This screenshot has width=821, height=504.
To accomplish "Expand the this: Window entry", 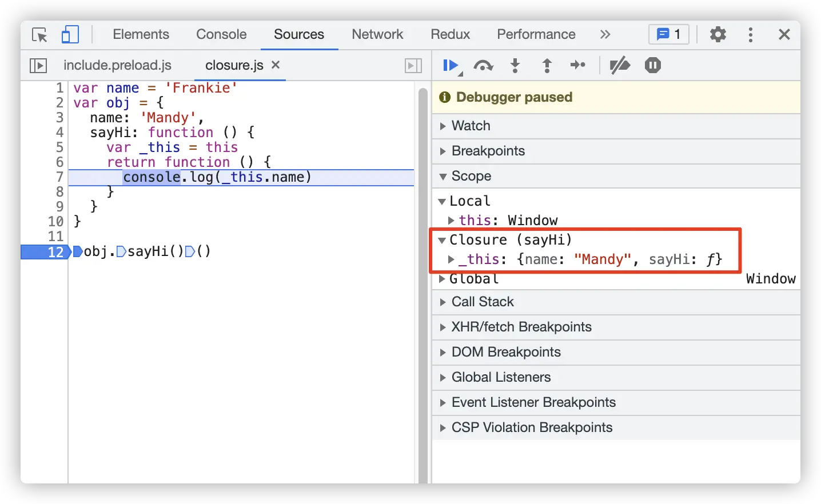I will coord(451,221).
